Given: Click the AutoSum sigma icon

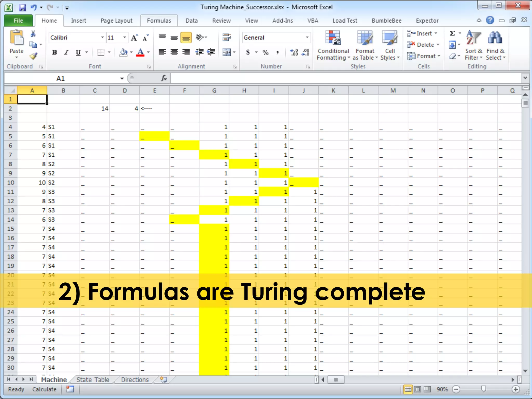Looking at the screenshot, I should point(452,33).
